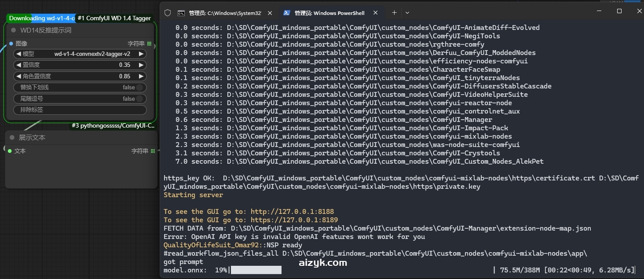The height and width of the screenshot is (279, 644).
Task: Click the PowerShell icon on the active tab
Action: coord(286,13)
